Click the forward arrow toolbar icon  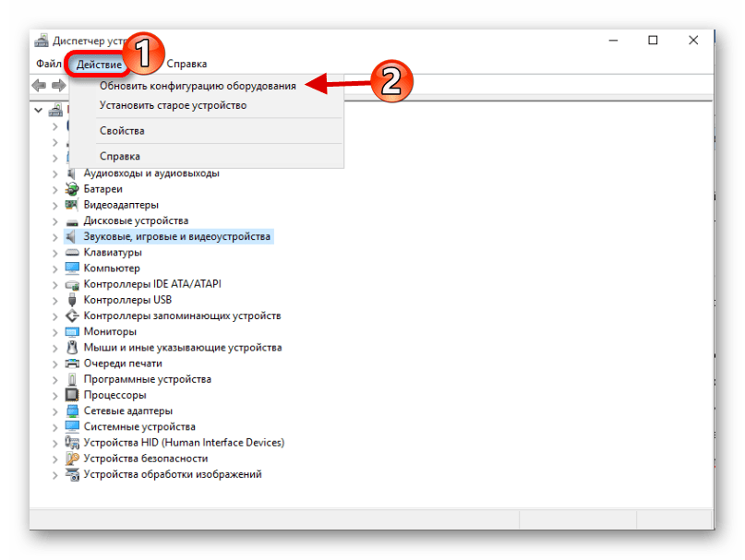pyautogui.click(x=58, y=86)
